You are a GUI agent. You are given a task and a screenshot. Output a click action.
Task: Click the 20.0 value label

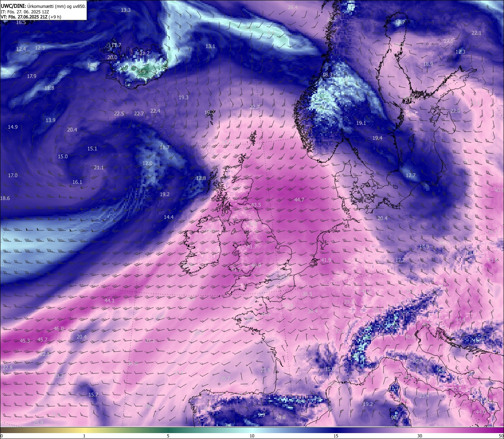pos(112,57)
